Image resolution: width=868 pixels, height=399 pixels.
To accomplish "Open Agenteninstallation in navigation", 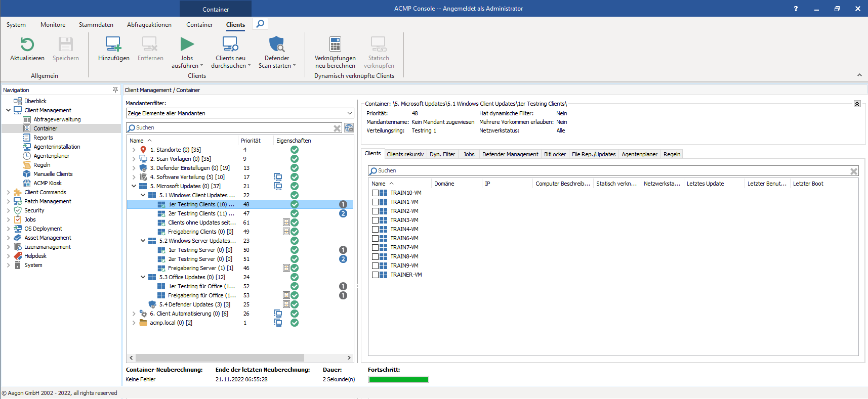I will [x=57, y=147].
